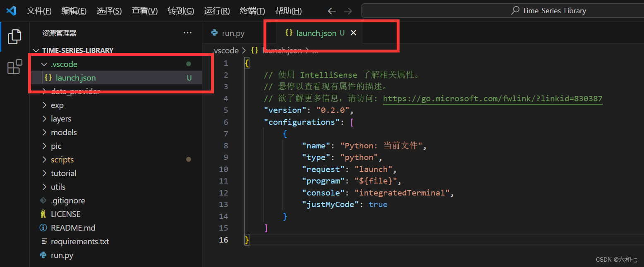This screenshot has width=644, height=267.
Task: Expand the pic folder
Action: (44, 146)
